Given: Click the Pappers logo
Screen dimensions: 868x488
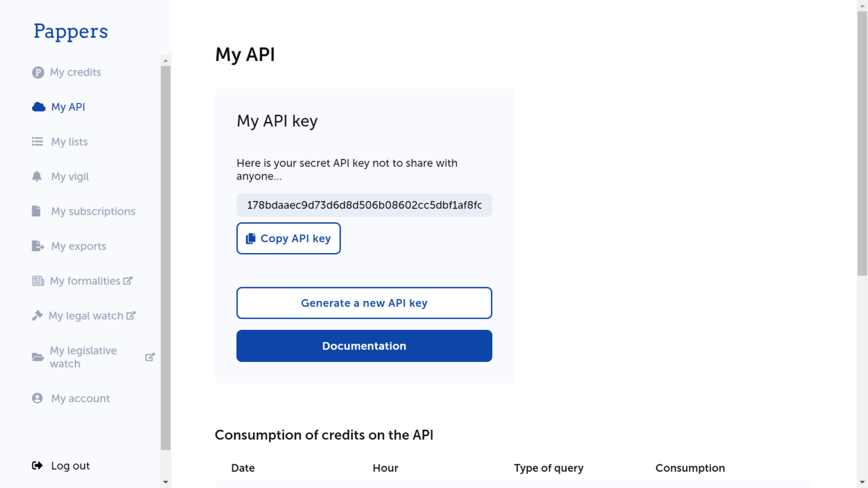Looking at the screenshot, I should coord(71,32).
